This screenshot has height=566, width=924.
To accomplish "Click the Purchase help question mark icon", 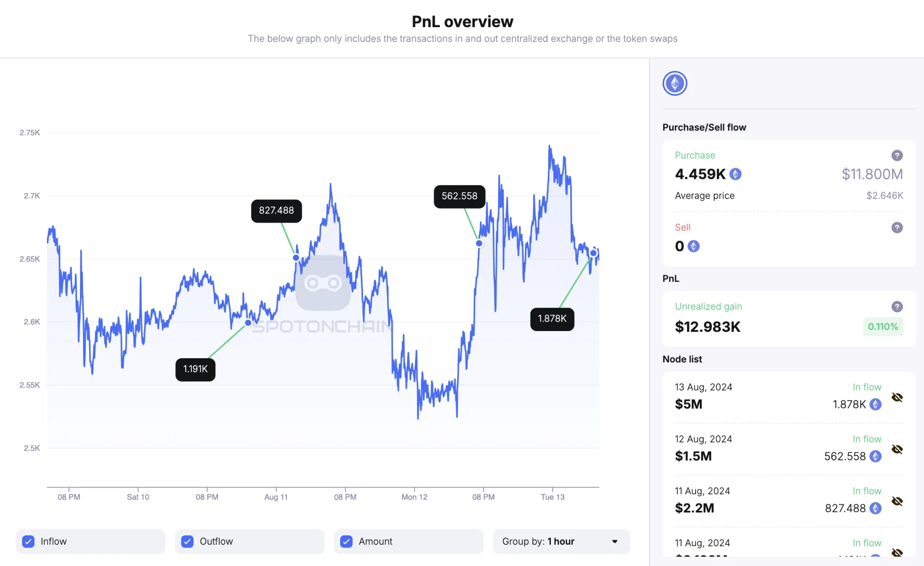I will [897, 156].
